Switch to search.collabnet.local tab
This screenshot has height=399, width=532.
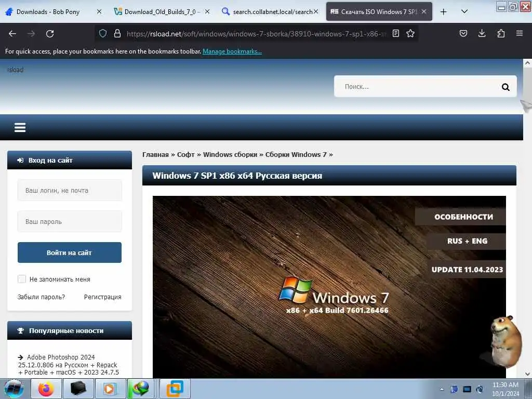(270, 12)
